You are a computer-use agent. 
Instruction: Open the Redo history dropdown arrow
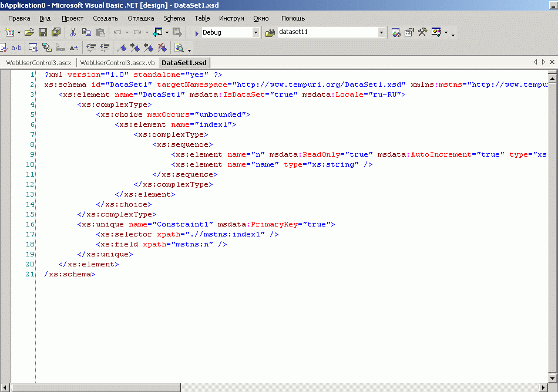point(147,33)
